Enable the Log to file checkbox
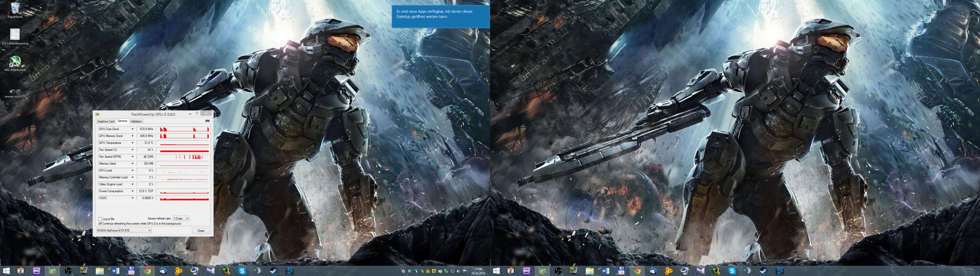 [100, 219]
